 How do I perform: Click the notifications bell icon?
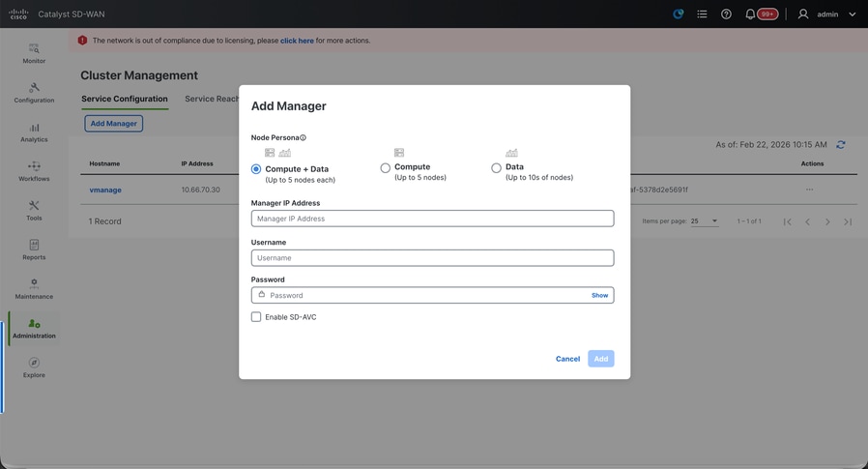point(750,15)
